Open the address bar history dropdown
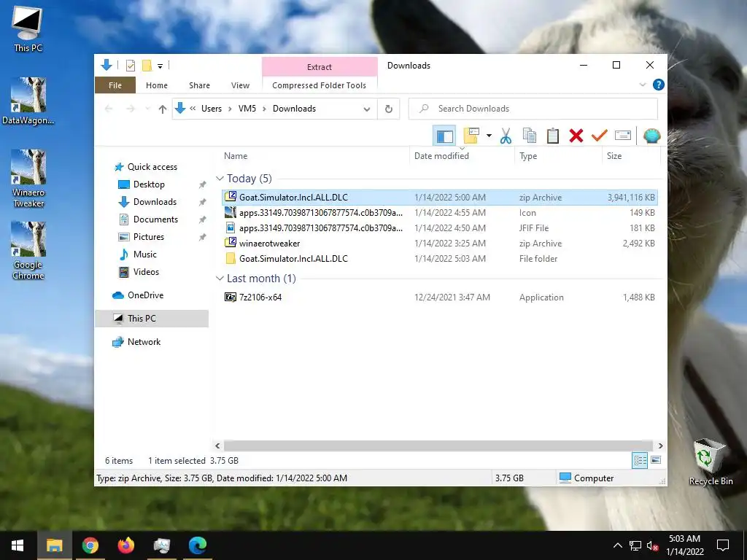Screen dimensions: 747x560 coord(366,109)
